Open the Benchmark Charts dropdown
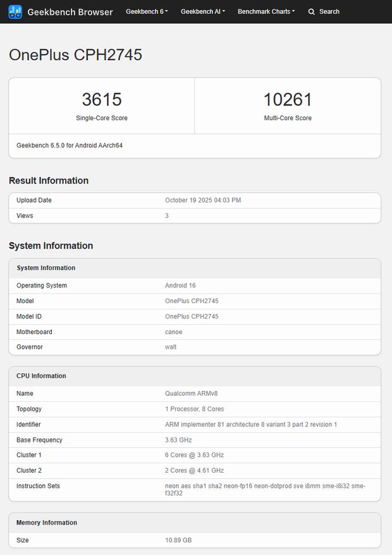392x555 pixels. point(266,11)
